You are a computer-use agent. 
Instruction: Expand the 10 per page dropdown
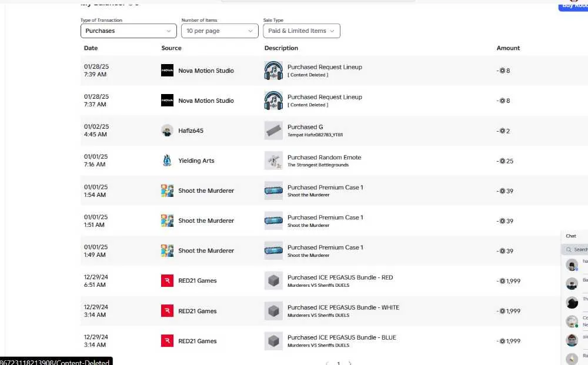tap(220, 31)
